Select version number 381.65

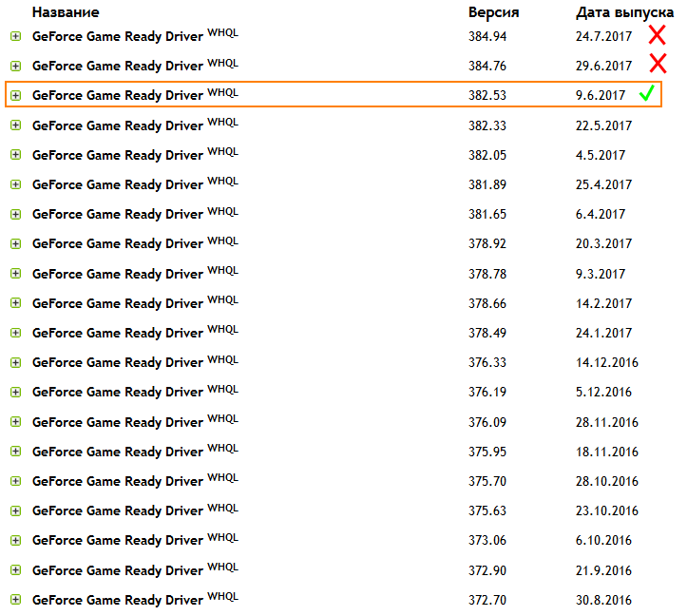click(487, 215)
